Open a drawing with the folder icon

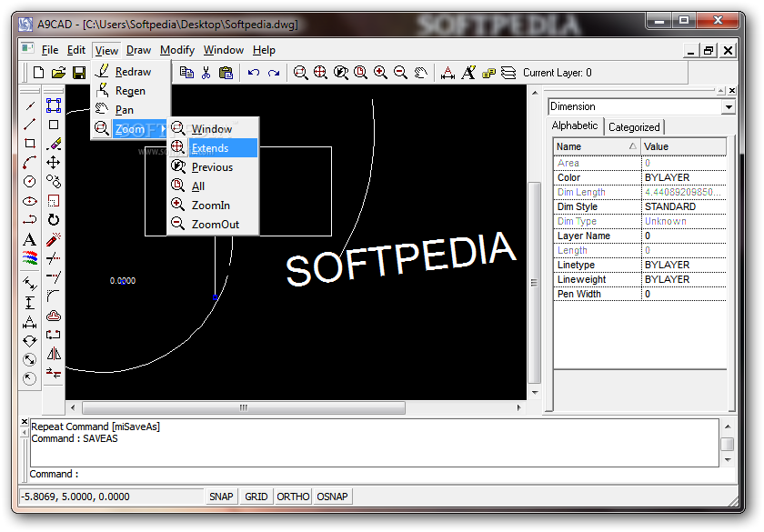58,73
